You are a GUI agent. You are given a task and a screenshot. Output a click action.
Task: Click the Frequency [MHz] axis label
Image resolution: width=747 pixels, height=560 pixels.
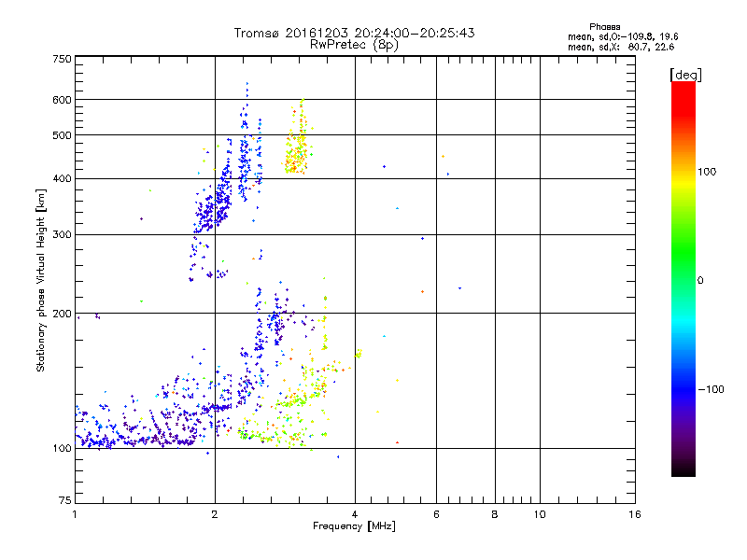pyautogui.click(x=354, y=526)
